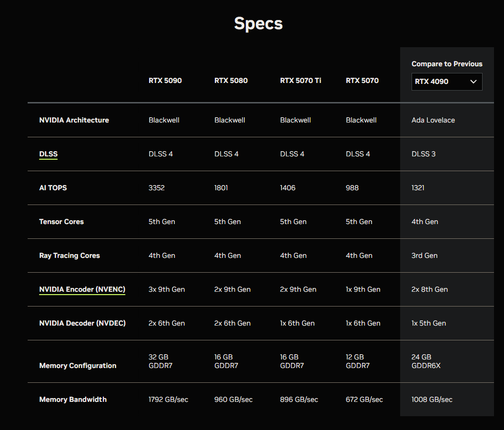Click the NVIDIA Decoder (NVDEC) row label

tap(82, 323)
